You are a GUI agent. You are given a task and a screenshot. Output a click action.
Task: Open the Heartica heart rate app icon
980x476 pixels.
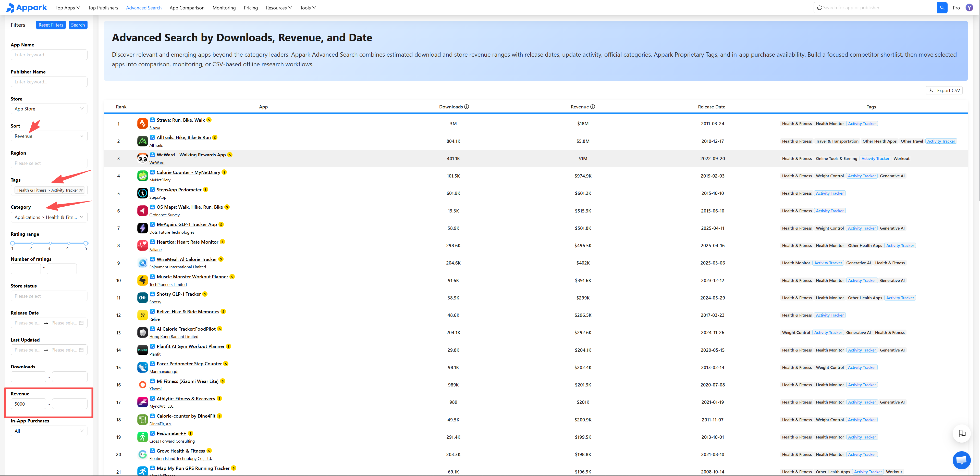point(142,246)
